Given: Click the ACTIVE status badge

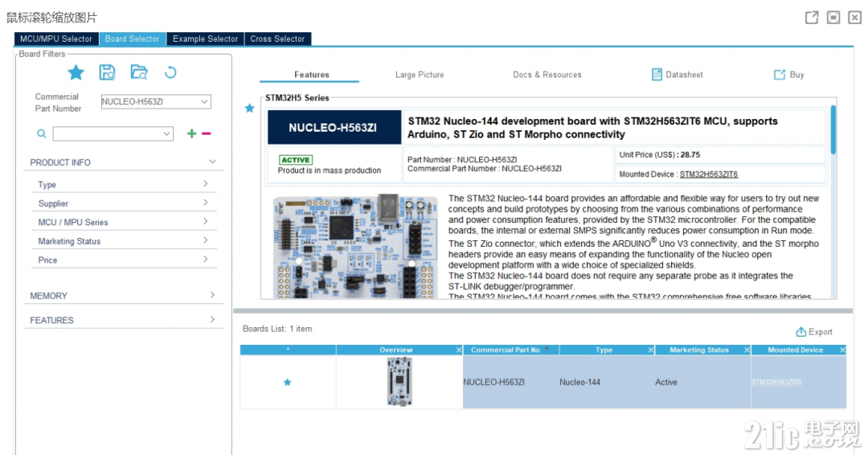Looking at the screenshot, I should 296,159.
